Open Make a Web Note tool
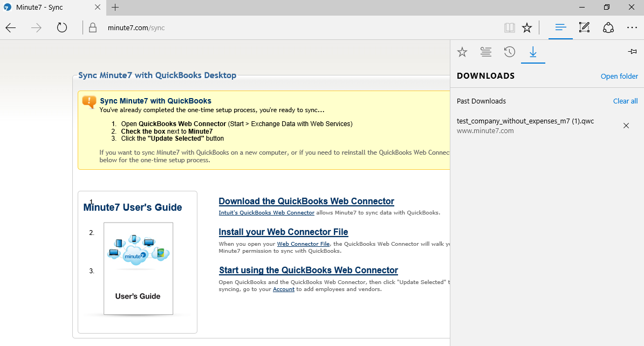 click(x=585, y=27)
